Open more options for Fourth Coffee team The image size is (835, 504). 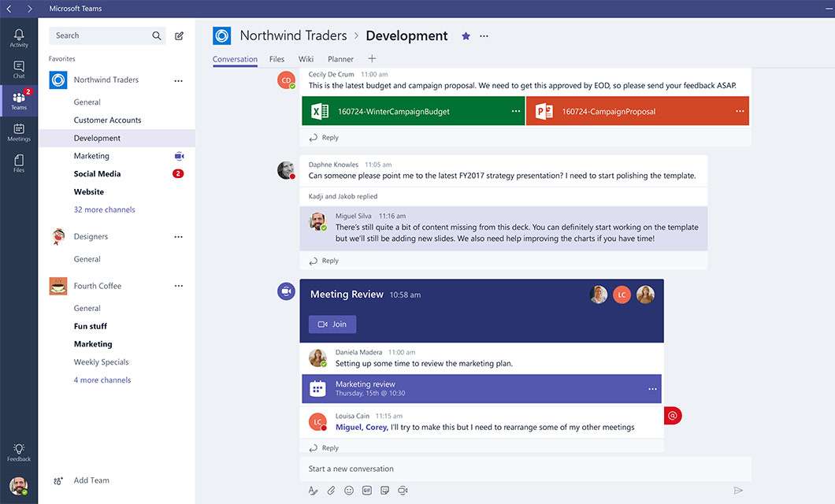[x=179, y=286]
